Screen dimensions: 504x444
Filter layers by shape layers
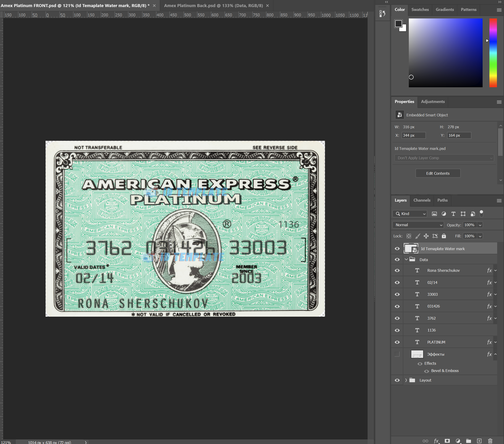tap(463, 214)
